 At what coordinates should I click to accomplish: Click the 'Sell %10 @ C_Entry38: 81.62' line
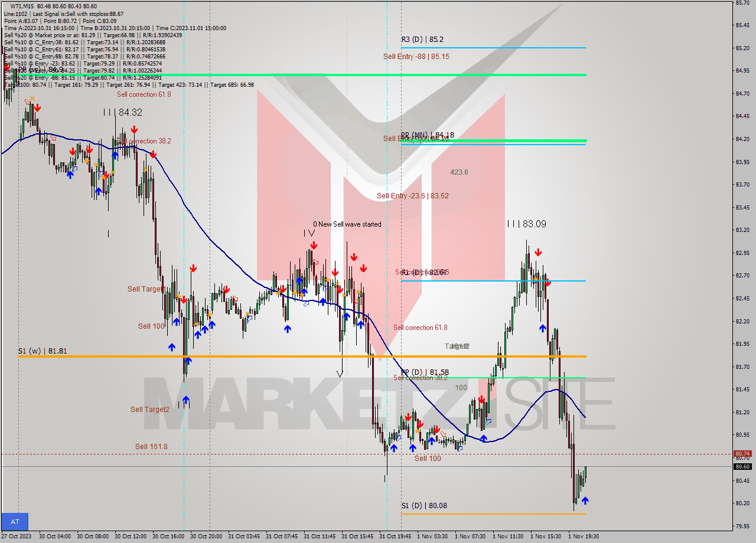[x=84, y=42]
